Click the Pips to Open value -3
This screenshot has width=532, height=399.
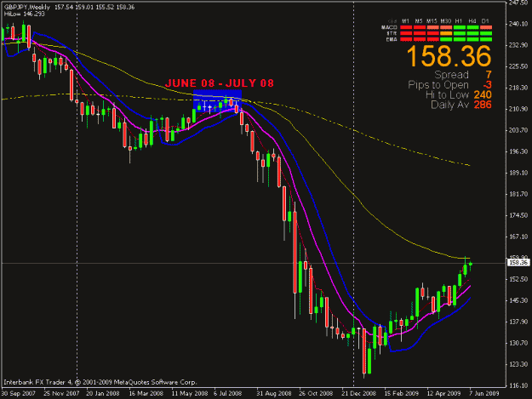487,85
